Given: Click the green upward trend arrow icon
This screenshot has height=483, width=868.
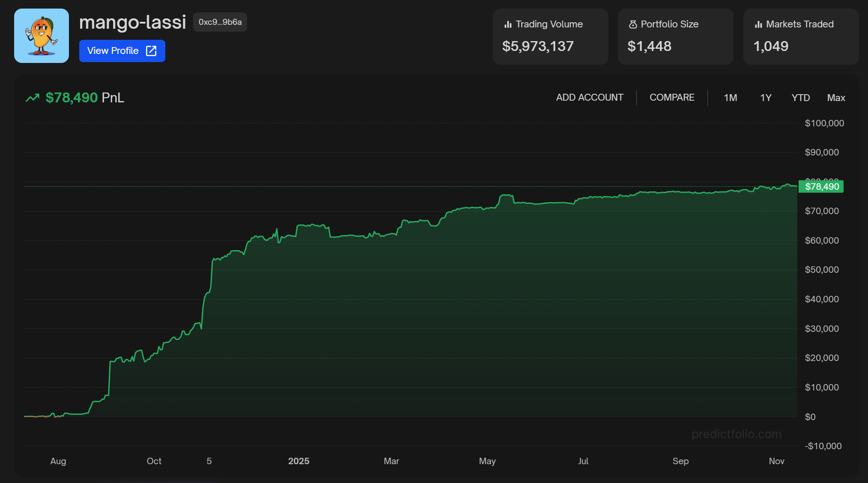Looking at the screenshot, I should [x=33, y=98].
